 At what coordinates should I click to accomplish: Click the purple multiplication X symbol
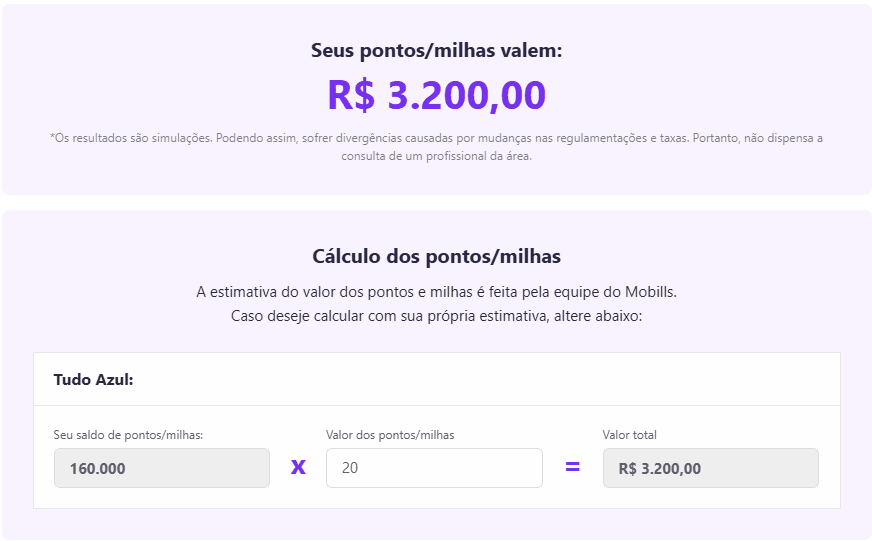[x=298, y=467]
